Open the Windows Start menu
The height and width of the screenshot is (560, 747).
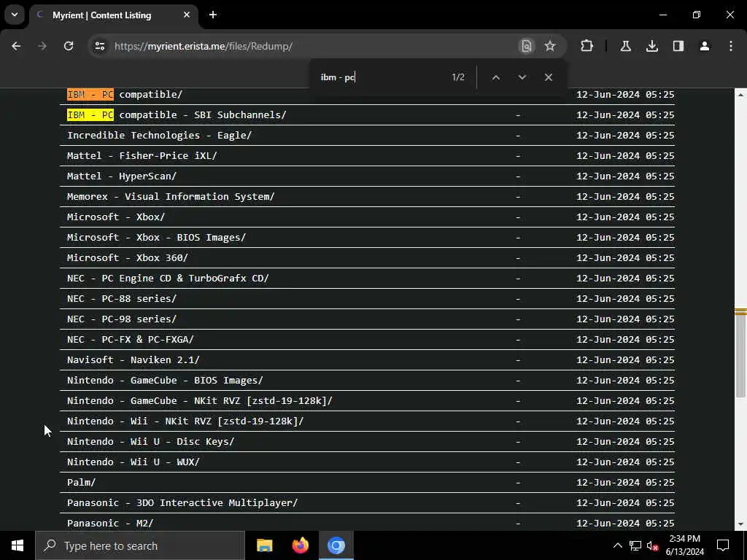click(x=18, y=545)
